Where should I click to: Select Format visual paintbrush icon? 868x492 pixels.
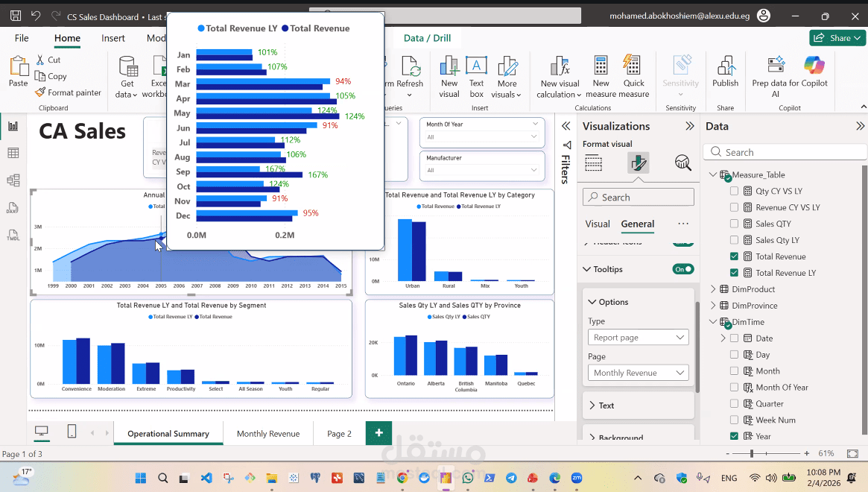pos(639,163)
